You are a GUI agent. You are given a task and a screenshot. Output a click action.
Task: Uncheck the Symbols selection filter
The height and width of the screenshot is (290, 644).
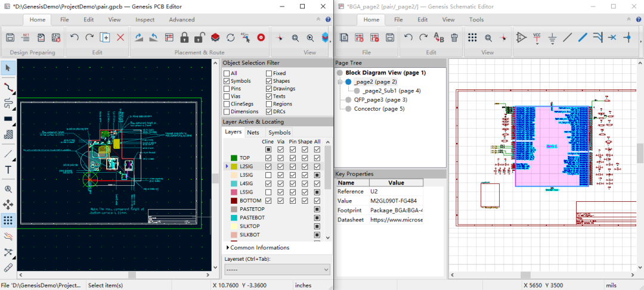(227, 81)
